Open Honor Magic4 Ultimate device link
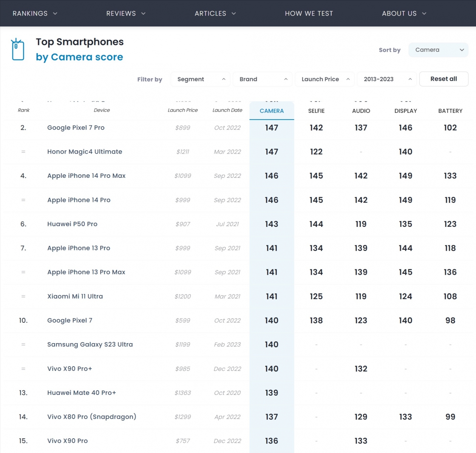The image size is (476, 453). pos(85,152)
